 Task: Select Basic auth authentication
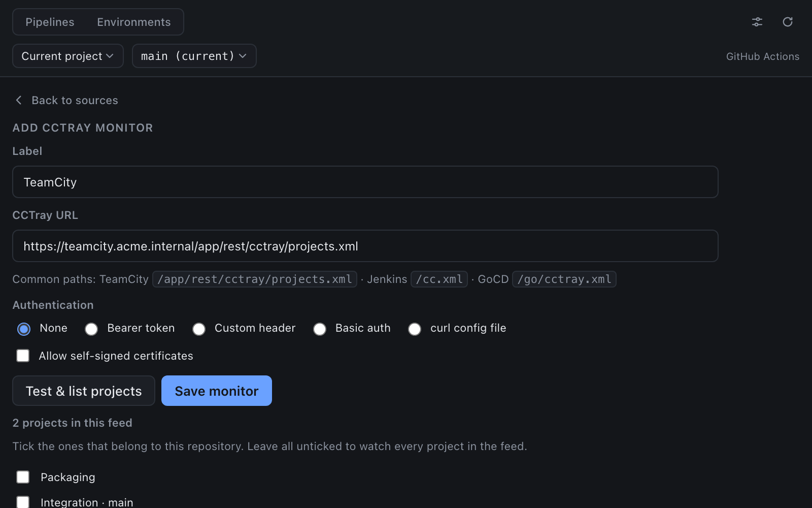320,329
